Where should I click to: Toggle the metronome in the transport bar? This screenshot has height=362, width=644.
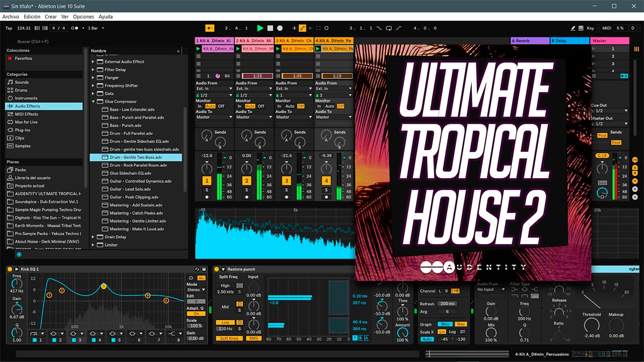(x=76, y=28)
